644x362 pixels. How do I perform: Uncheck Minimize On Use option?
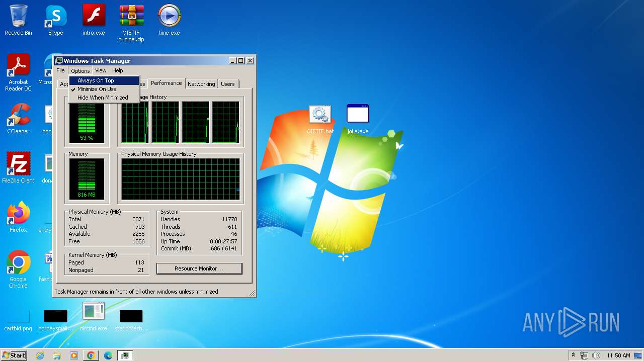coord(104,89)
